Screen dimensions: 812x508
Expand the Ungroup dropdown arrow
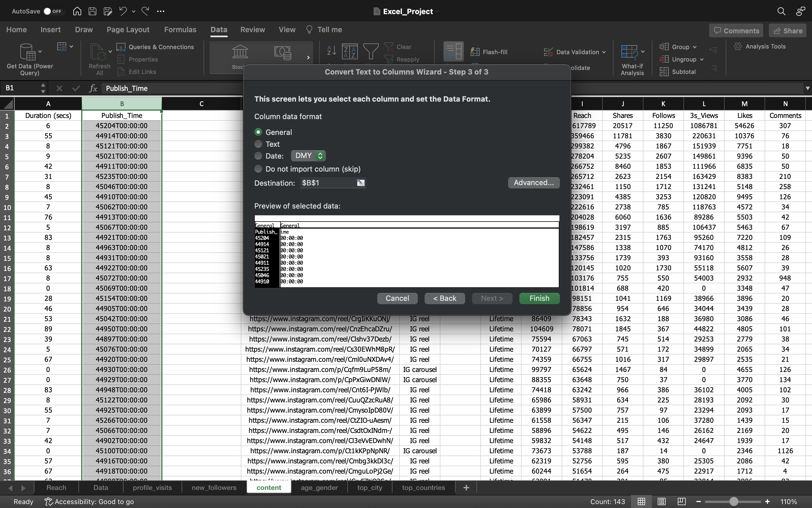[x=701, y=60]
